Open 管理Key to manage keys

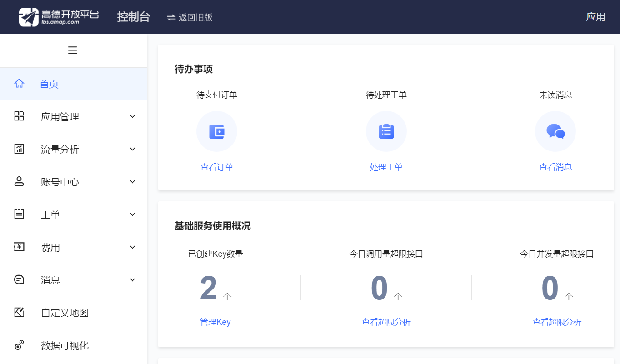pos(215,322)
